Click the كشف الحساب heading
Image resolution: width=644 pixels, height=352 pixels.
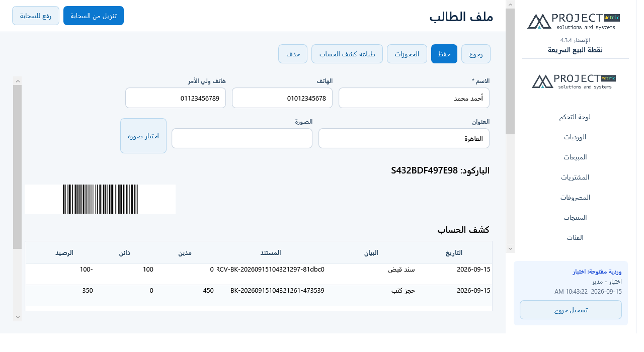463,230
